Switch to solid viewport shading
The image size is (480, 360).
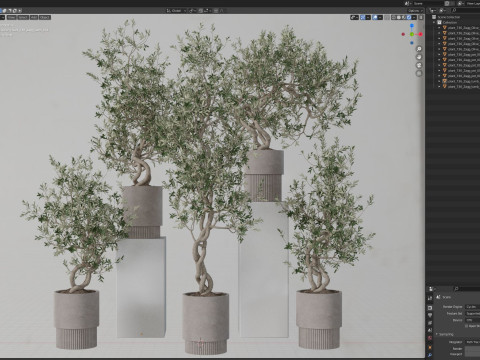point(399,17)
